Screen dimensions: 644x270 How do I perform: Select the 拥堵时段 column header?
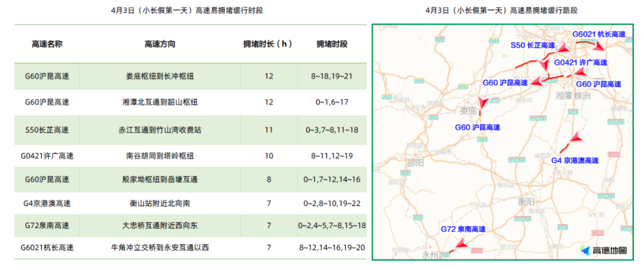[332, 44]
